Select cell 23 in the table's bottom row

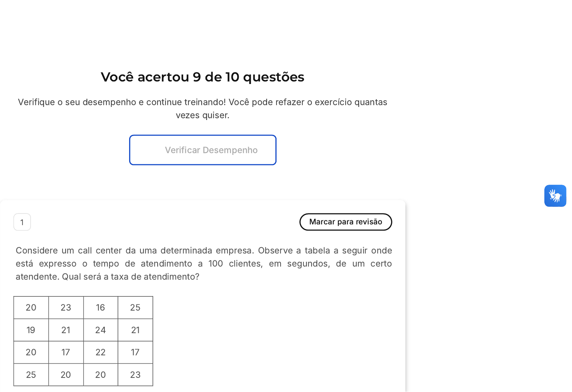pyautogui.click(x=135, y=375)
